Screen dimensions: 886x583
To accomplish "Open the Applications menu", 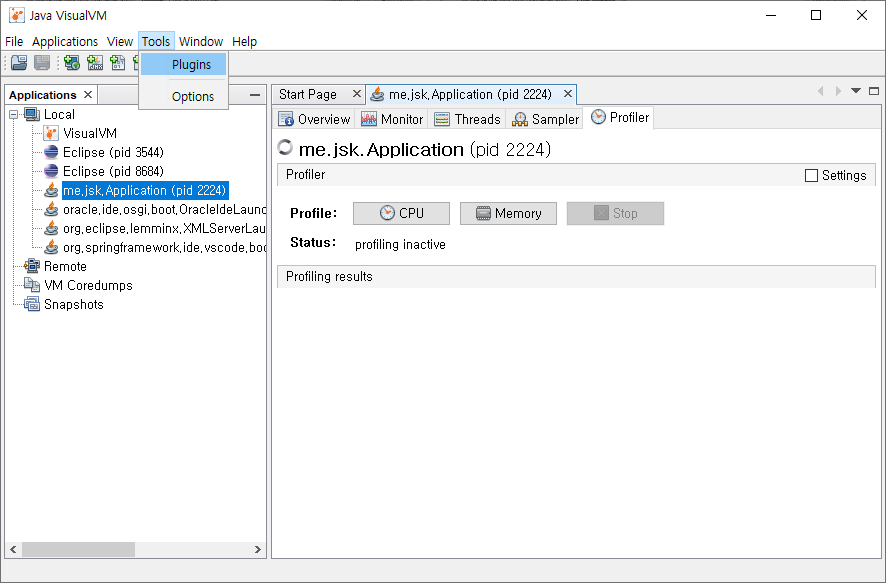I will 65,42.
